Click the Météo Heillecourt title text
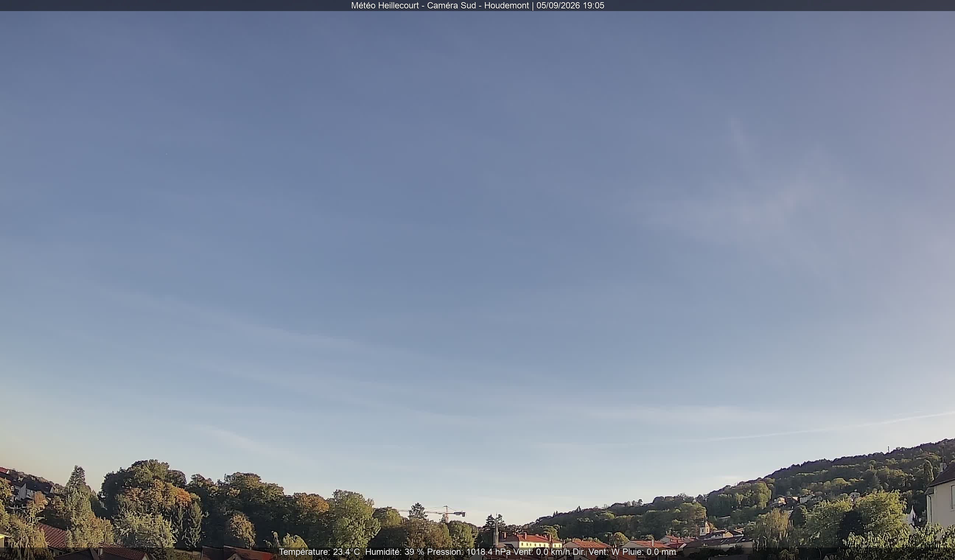Viewport: 955px width, 560px height. point(385,5)
